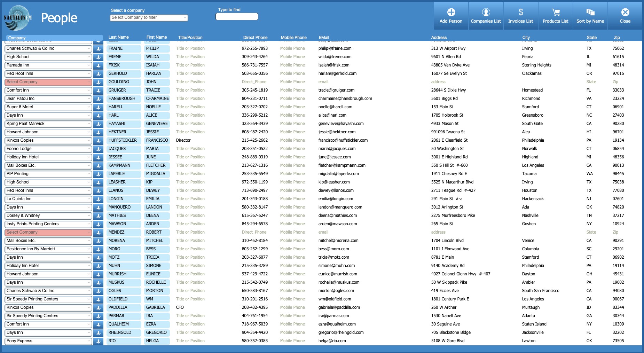This screenshot has width=644, height=353.
Task: Open person detail icon for HAYASHI row
Action: (x=98, y=124)
